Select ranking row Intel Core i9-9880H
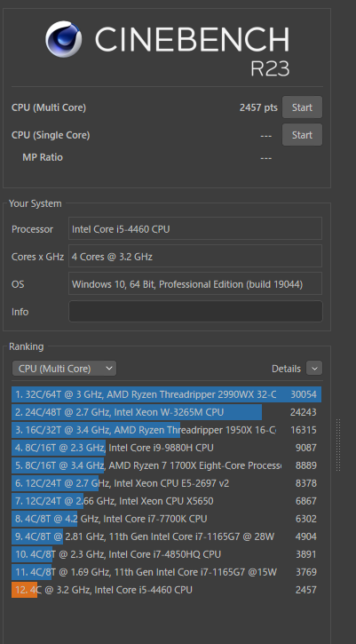The image size is (356, 644). (x=166, y=448)
